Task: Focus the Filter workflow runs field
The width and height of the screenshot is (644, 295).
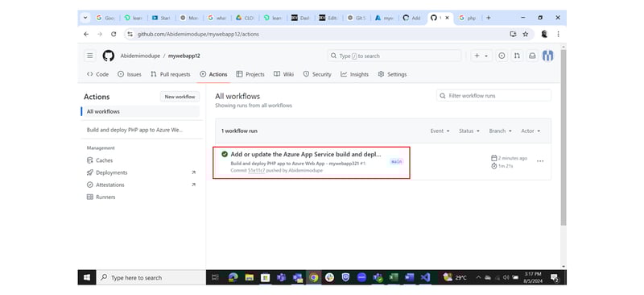Action: pyautogui.click(x=493, y=95)
